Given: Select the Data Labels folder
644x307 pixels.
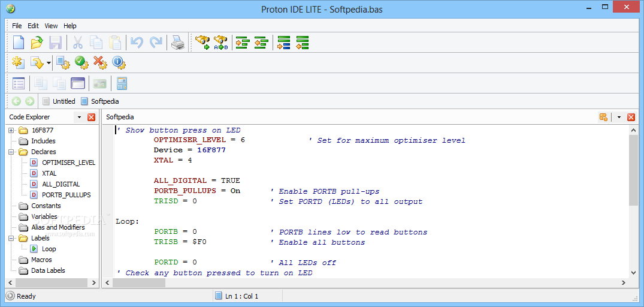Looking at the screenshot, I should click(48, 270).
